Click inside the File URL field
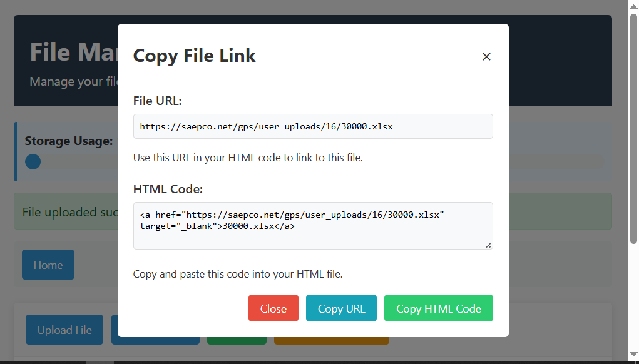 click(x=313, y=126)
